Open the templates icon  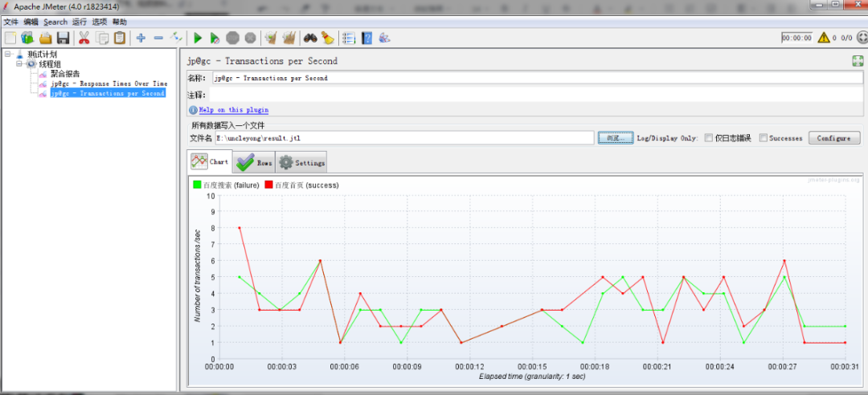tap(27, 38)
